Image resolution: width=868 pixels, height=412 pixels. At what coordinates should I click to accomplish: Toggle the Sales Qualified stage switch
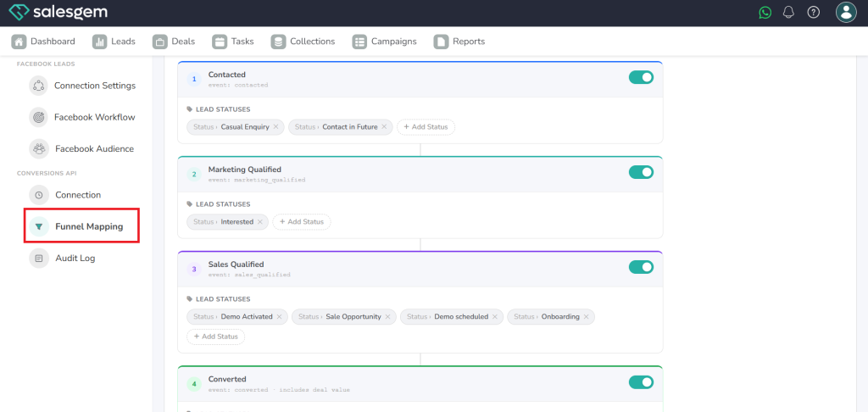click(641, 267)
